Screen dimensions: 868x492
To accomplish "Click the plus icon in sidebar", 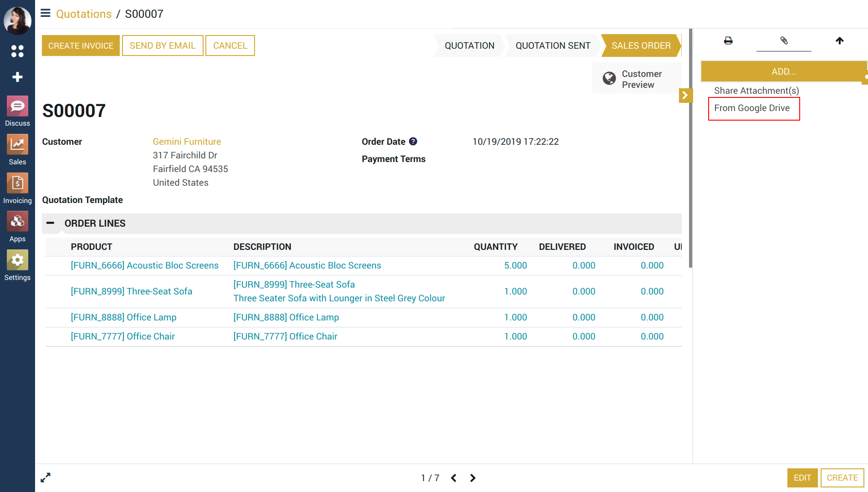I will coord(17,77).
